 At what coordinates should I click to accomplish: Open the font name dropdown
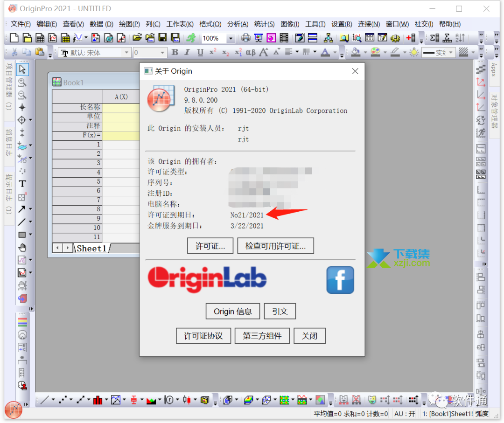pyautogui.click(x=126, y=52)
